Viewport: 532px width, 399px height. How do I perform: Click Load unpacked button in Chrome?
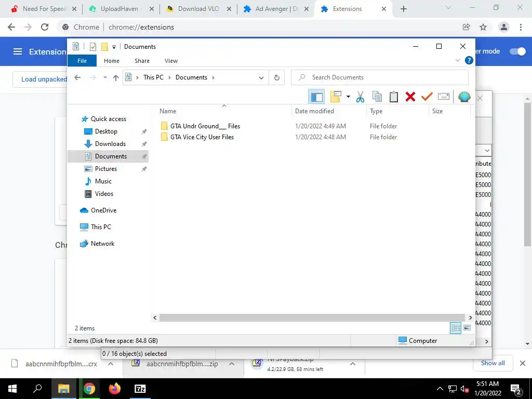click(44, 79)
